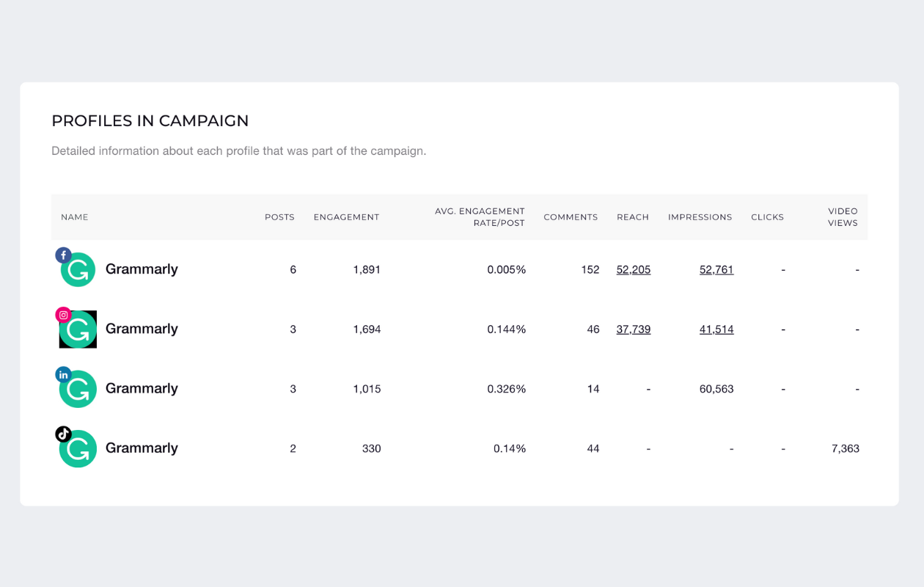Click the NAME column header
Viewport: 924px width, 587px height.
coord(75,217)
